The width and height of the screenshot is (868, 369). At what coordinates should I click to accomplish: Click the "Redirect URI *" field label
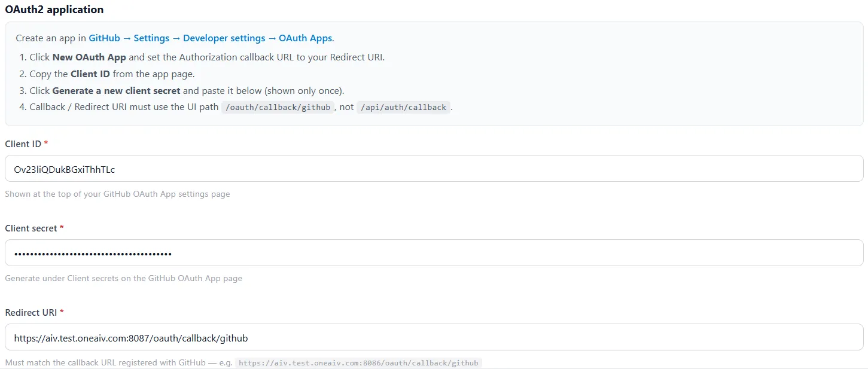[x=34, y=313]
